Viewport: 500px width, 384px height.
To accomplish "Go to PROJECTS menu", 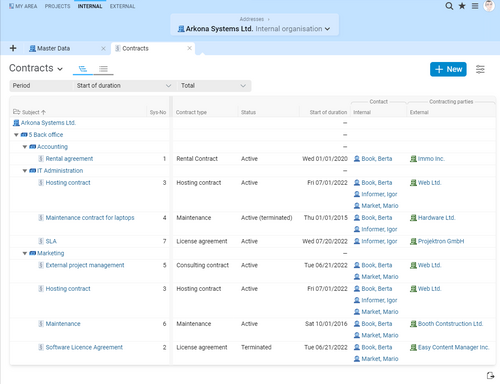I will click(57, 6).
